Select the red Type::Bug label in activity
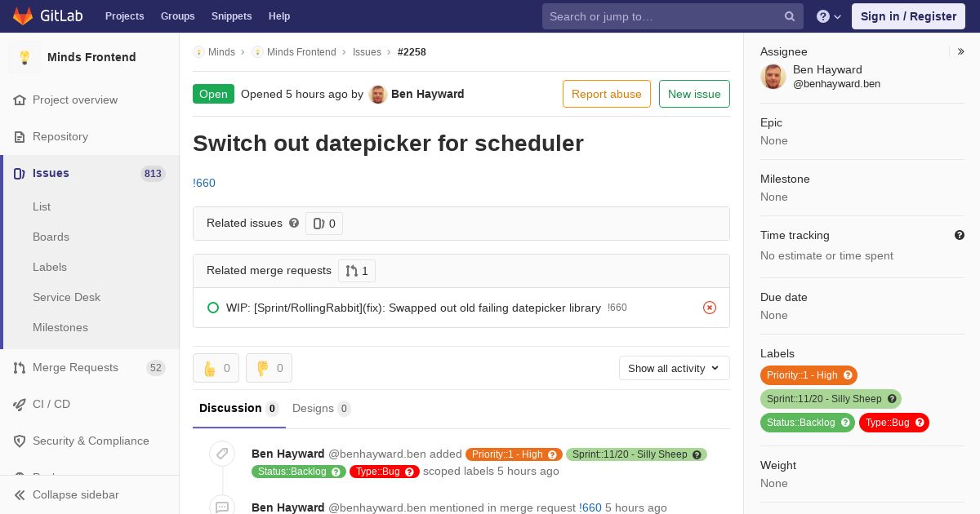This screenshot has width=980, height=514. (385, 472)
